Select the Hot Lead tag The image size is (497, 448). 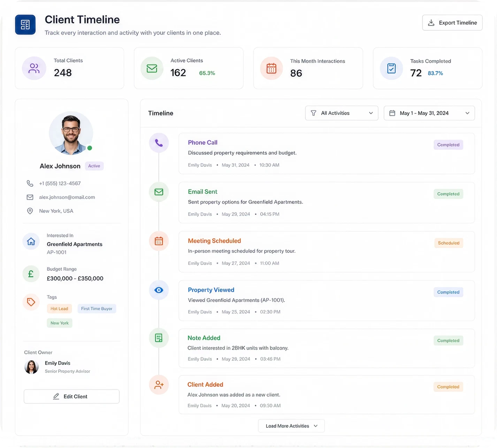point(59,309)
